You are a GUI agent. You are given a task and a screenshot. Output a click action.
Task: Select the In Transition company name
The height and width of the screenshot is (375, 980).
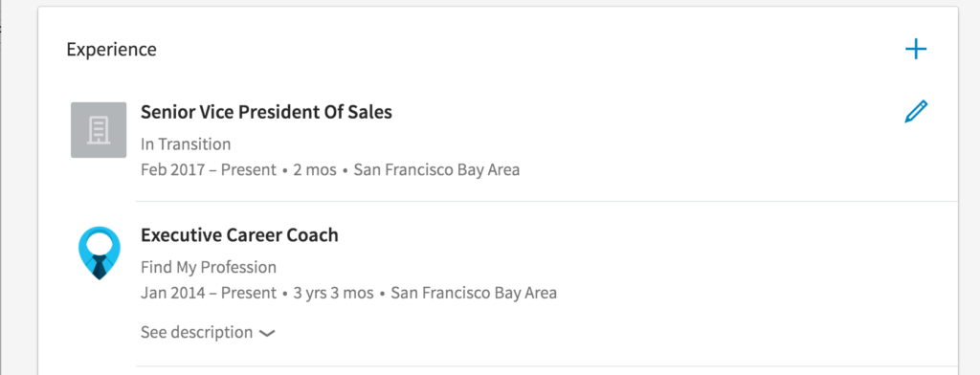pos(186,144)
